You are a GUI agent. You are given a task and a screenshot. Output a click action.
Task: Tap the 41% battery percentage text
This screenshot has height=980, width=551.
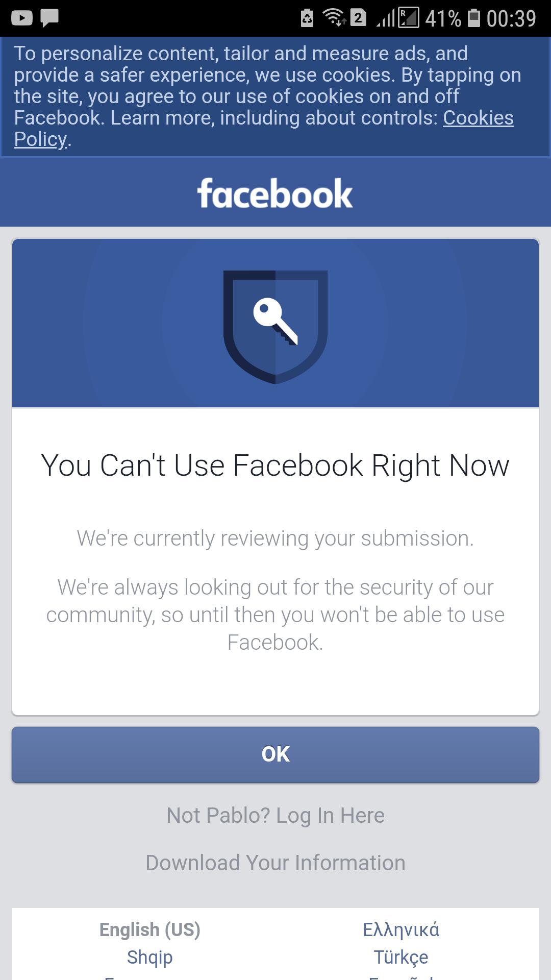coord(443,18)
